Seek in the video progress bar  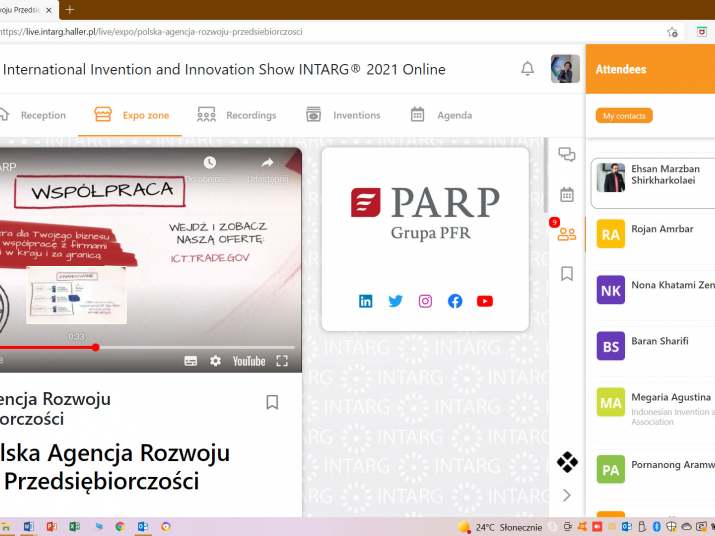coord(150,347)
